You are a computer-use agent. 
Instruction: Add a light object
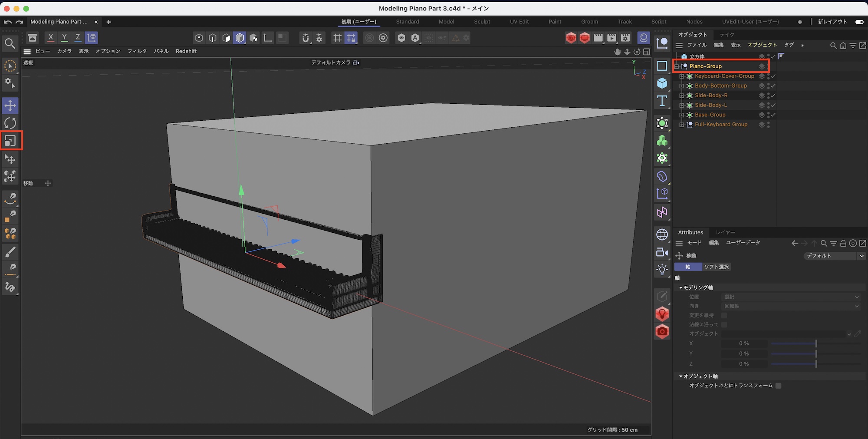click(662, 270)
